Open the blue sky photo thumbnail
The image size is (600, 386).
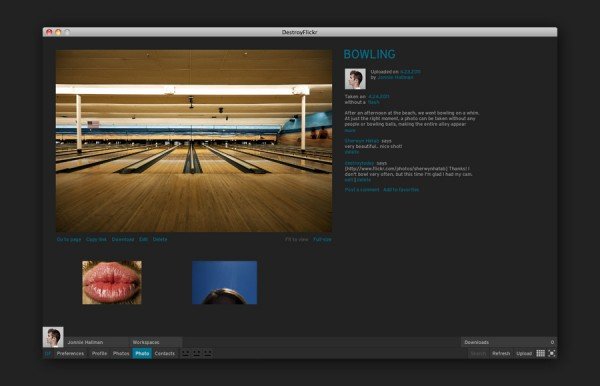click(x=225, y=283)
